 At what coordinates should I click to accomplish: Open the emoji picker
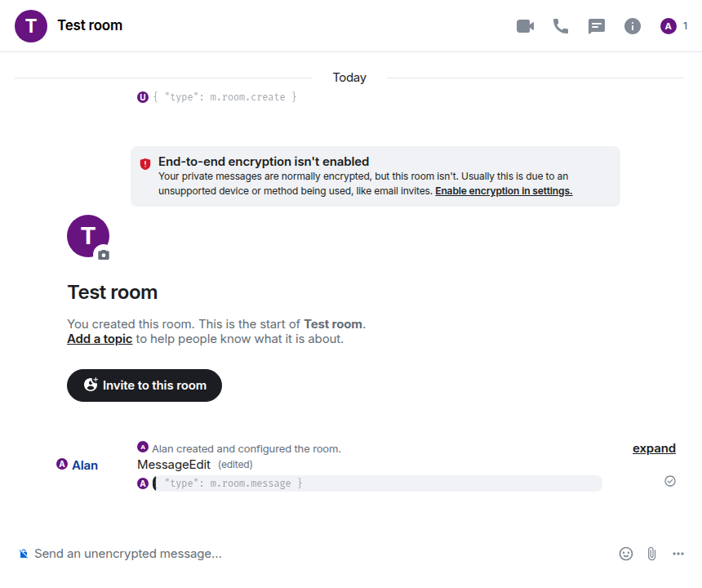(x=626, y=554)
